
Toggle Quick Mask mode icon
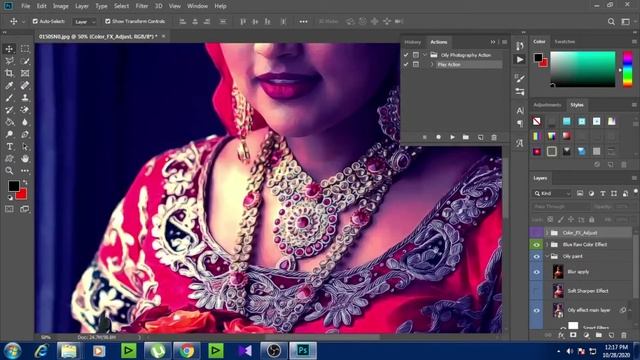(x=9, y=209)
